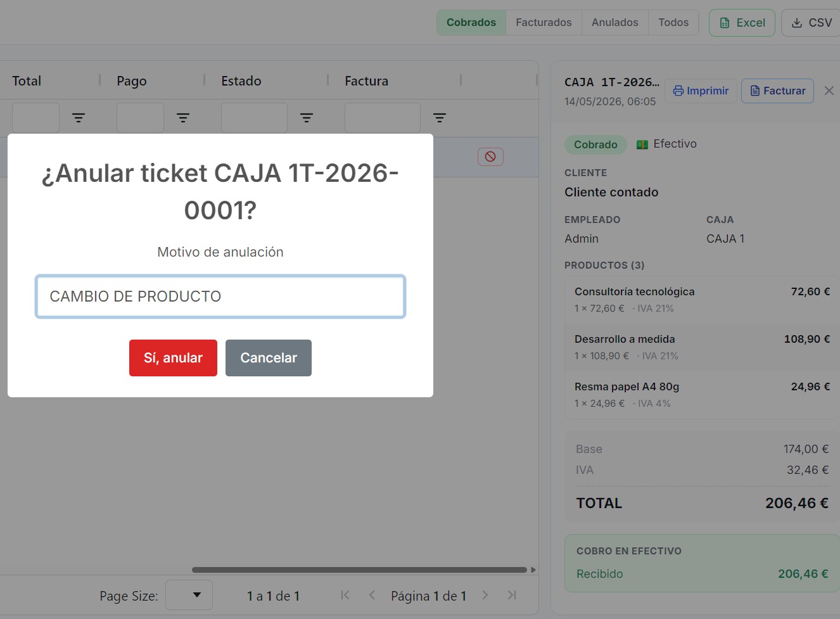Click the Motivo de anulación text field
This screenshot has height=619, width=840.
[220, 297]
